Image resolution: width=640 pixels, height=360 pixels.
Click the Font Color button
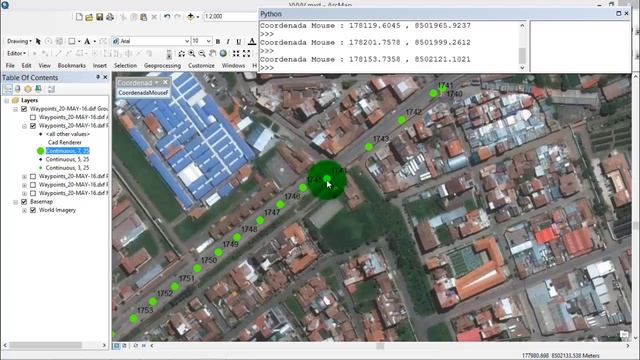[252, 41]
